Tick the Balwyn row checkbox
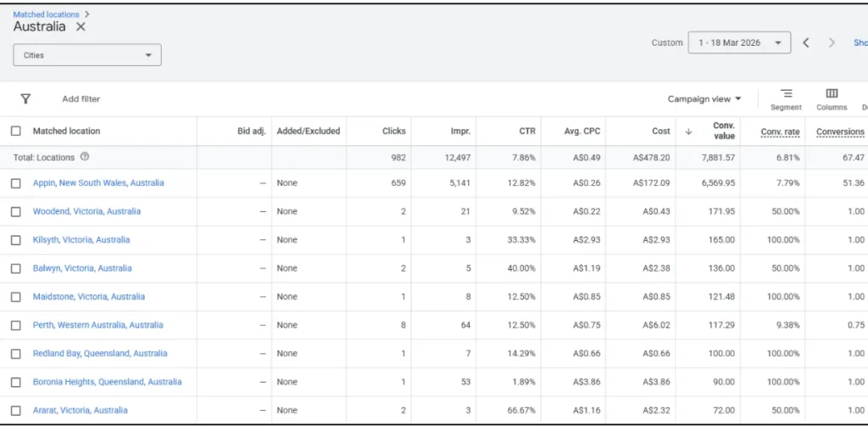Viewport: 868px width, 426px height. [16, 268]
